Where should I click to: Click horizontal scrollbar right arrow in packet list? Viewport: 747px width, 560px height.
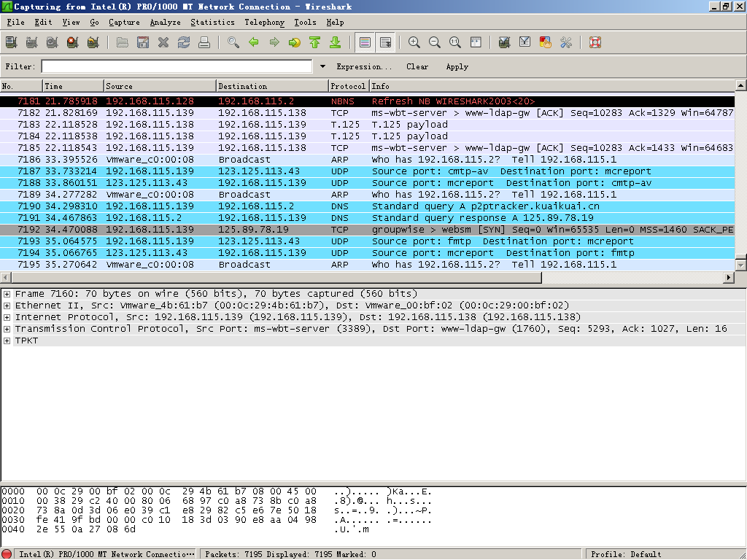(729, 277)
